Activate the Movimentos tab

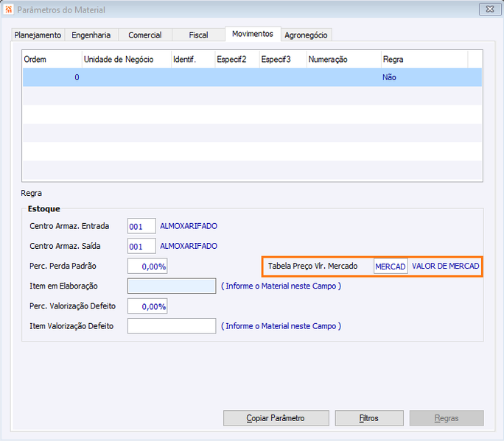[253, 34]
